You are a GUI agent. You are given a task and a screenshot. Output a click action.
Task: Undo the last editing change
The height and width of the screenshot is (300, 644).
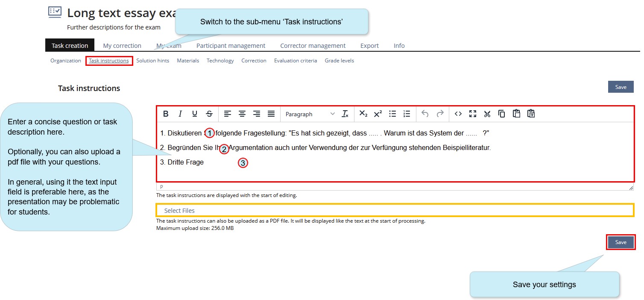tap(425, 114)
